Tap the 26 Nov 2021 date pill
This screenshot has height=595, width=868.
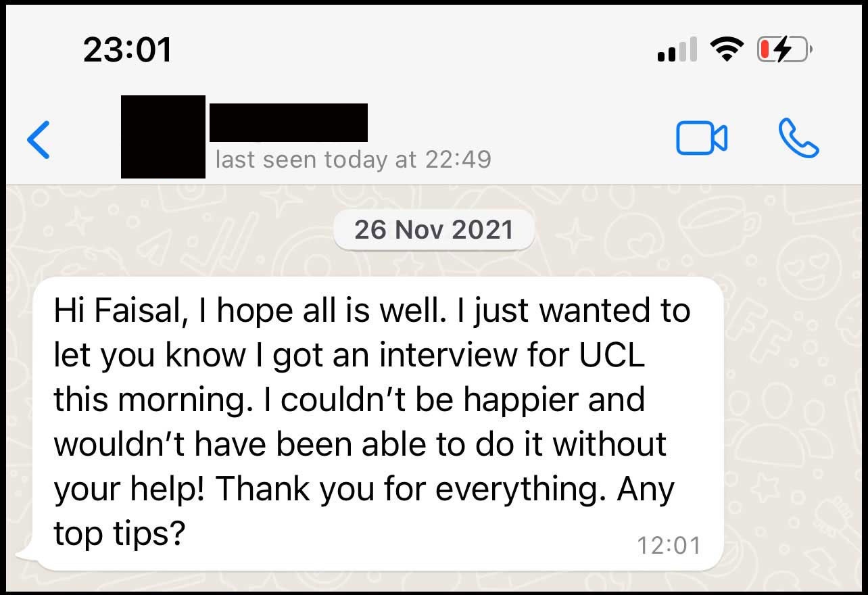pos(434,230)
